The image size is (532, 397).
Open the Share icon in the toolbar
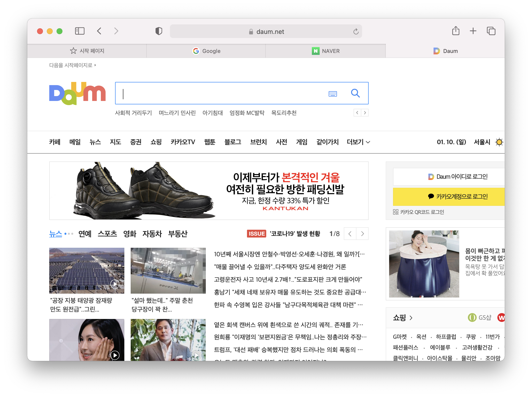pyautogui.click(x=455, y=31)
